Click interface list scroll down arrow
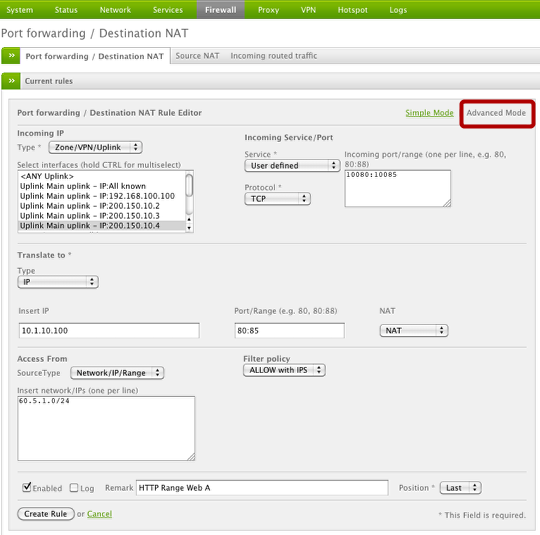This screenshot has height=535, width=540. [x=189, y=228]
